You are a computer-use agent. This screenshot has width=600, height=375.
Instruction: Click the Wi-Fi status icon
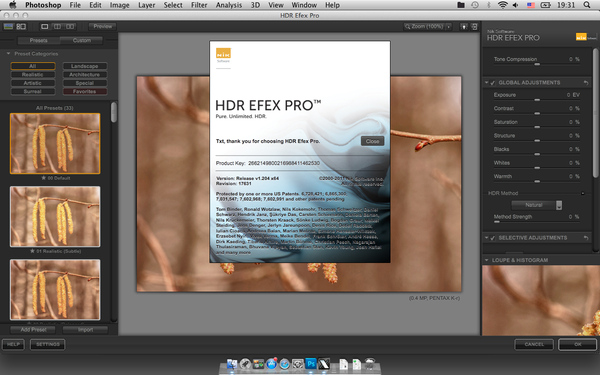[x=502, y=5]
